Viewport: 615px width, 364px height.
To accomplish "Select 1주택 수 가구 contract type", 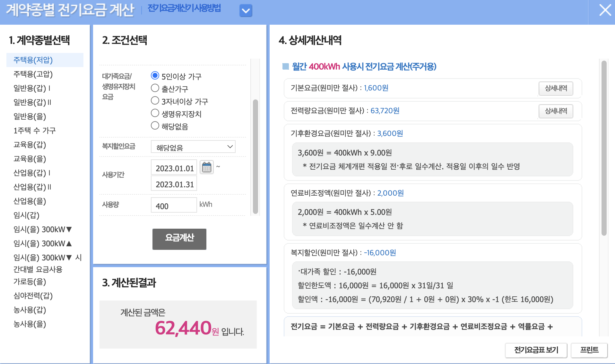I will point(35,131).
